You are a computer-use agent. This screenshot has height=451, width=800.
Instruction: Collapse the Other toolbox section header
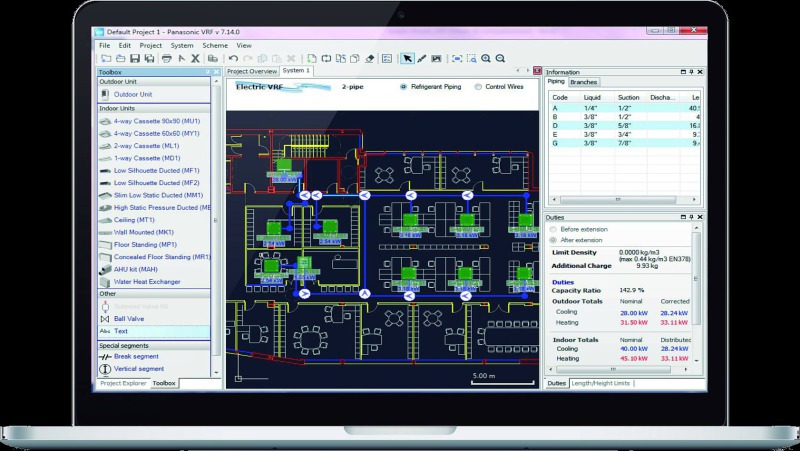coord(154,294)
